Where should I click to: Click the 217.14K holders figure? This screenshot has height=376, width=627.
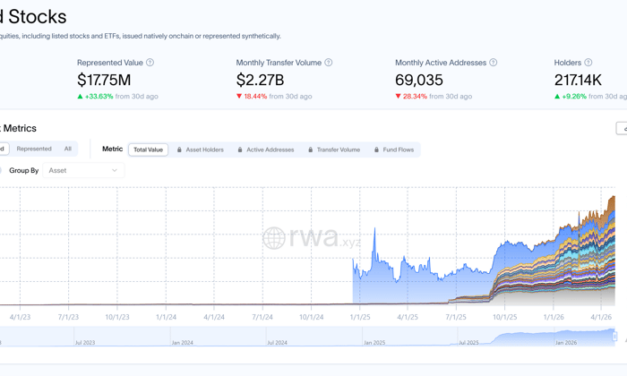coord(578,80)
